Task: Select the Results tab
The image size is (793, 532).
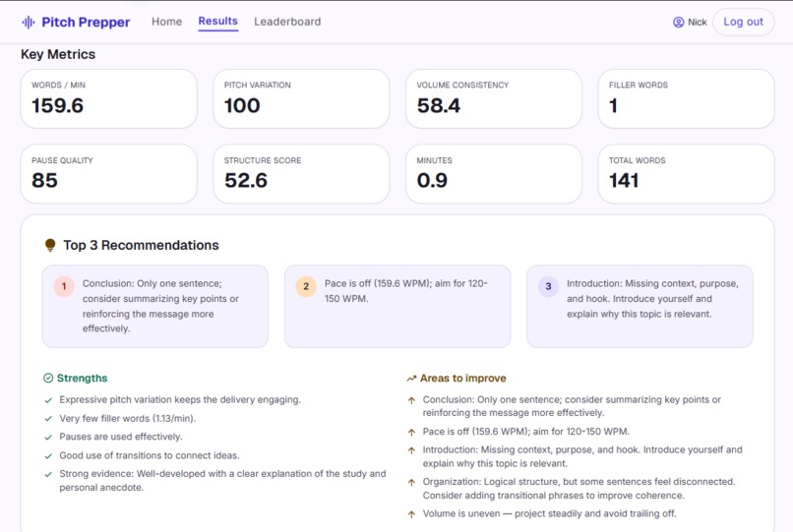Action: 218,22
